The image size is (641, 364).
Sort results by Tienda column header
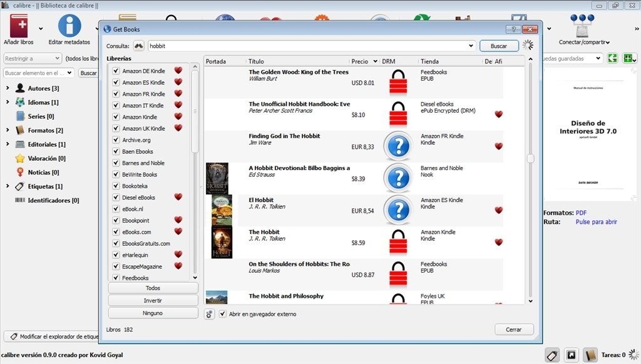pyautogui.click(x=451, y=61)
